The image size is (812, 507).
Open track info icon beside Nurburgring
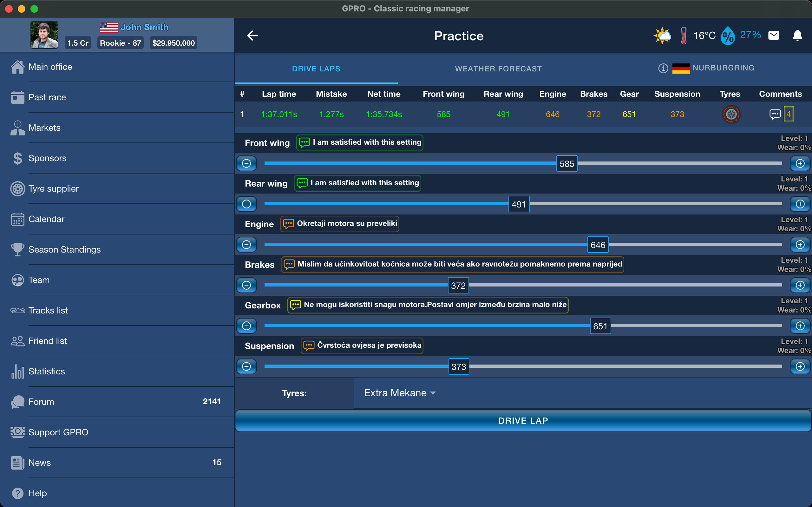click(x=663, y=68)
